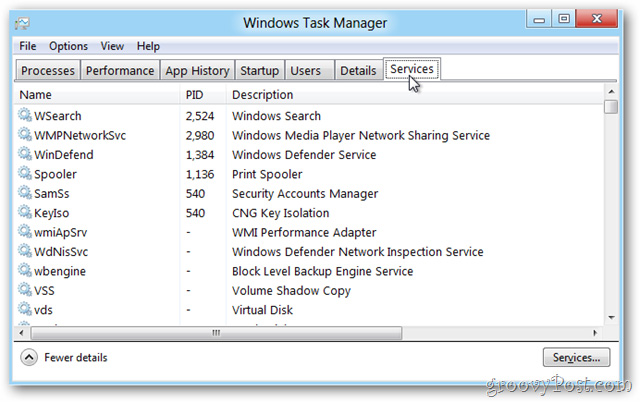
Task: Switch to the Details tab
Action: (x=358, y=70)
